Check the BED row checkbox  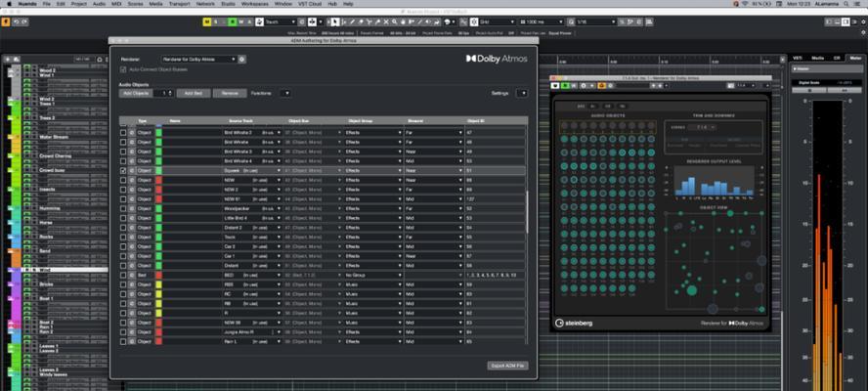tap(123, 275)
